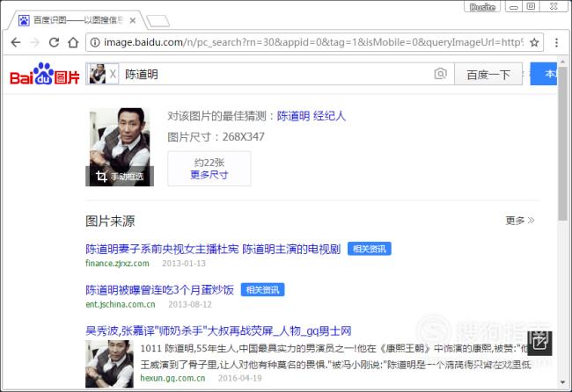Open finance.zjrxz.com source link

click(117, 263)
